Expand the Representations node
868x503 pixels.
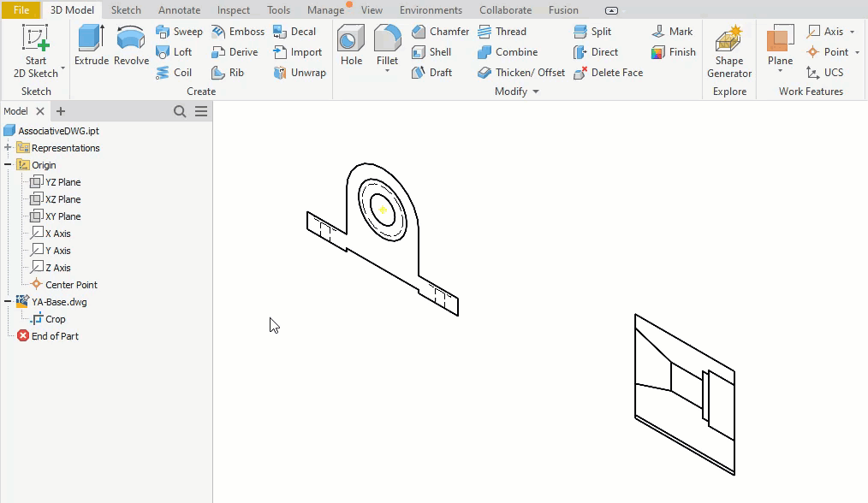pyautogui.click(x=8, y=148)
